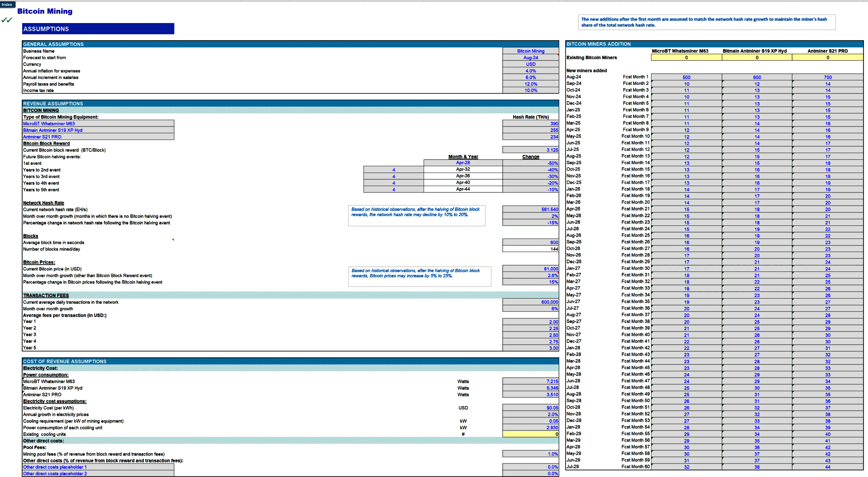Select the yellow existing cooling units cell
The image size is (868, 477).
(x=531, y=434)
